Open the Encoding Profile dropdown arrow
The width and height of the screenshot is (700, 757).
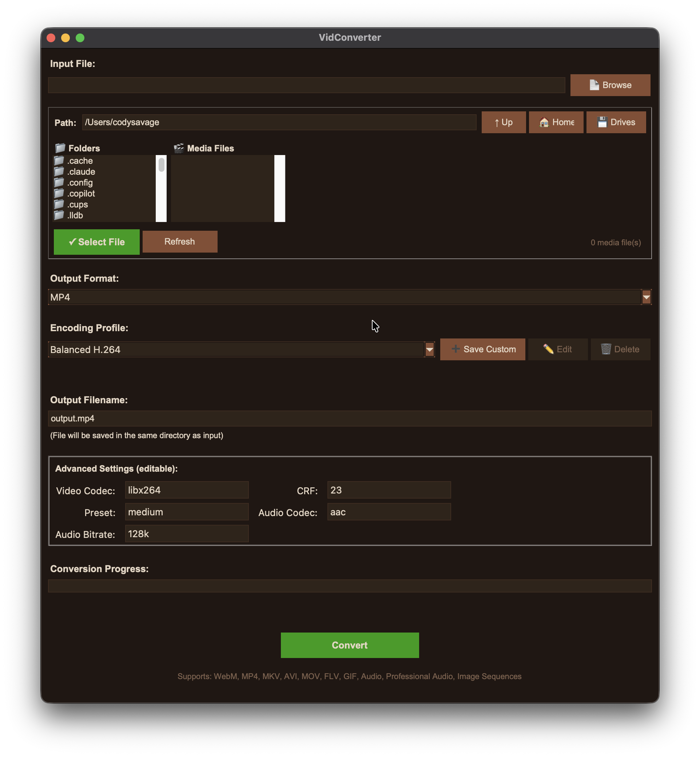click(429, 350)
